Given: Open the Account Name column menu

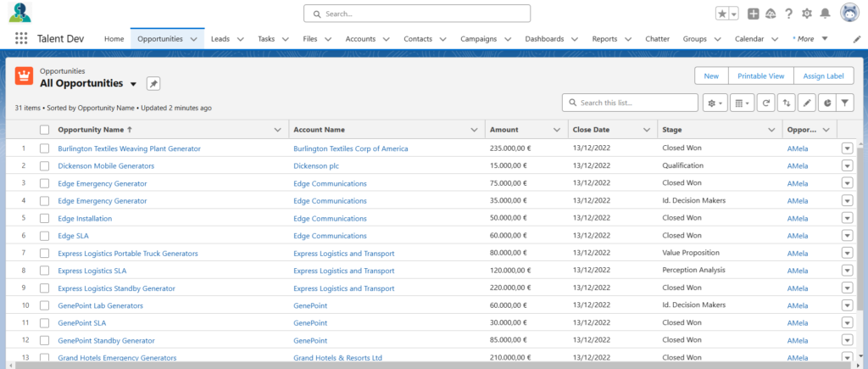Looking at the screenshot, I should click(x=474, y=130).
